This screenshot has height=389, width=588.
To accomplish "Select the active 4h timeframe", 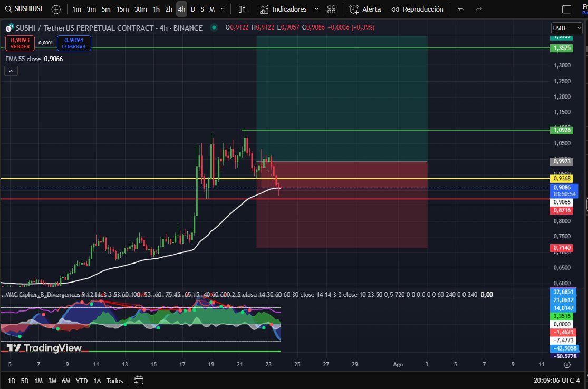I will pos(182,9).
